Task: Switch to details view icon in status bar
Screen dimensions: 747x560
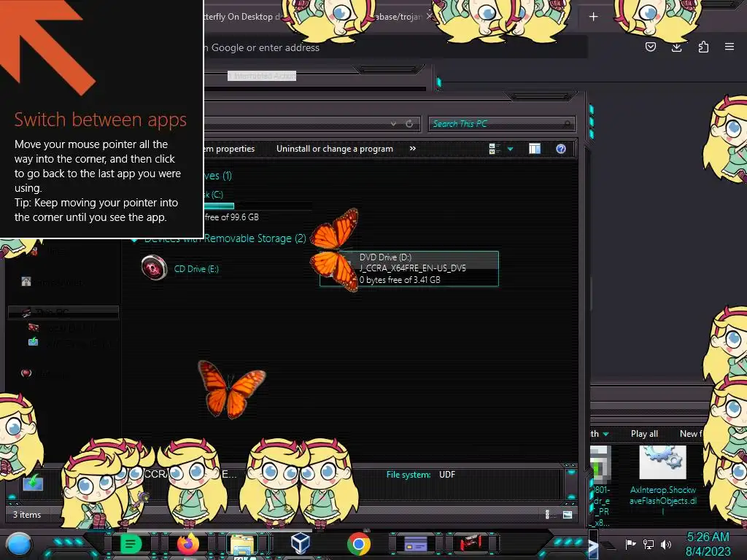Action: click(547, 514)
